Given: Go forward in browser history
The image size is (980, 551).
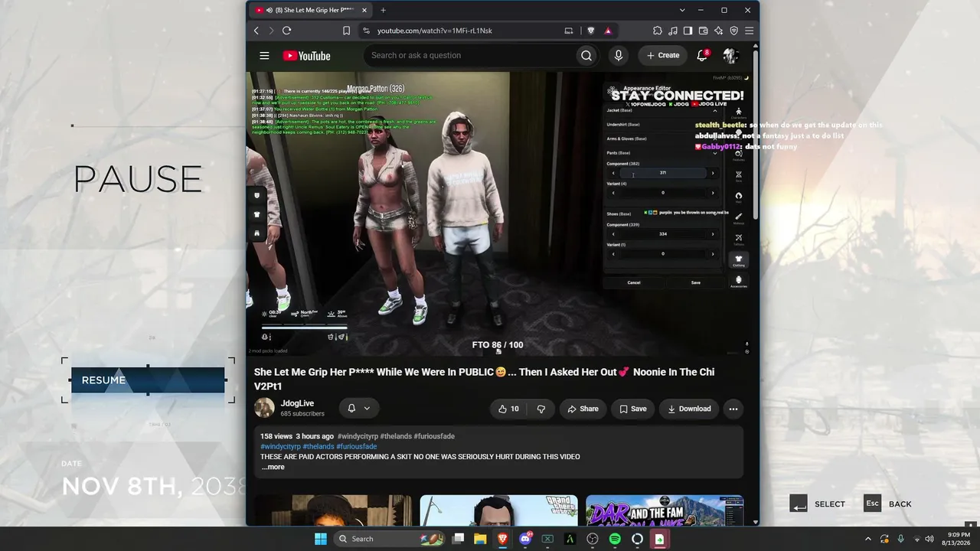Looking at the screenshot, I should coord(270,31).
